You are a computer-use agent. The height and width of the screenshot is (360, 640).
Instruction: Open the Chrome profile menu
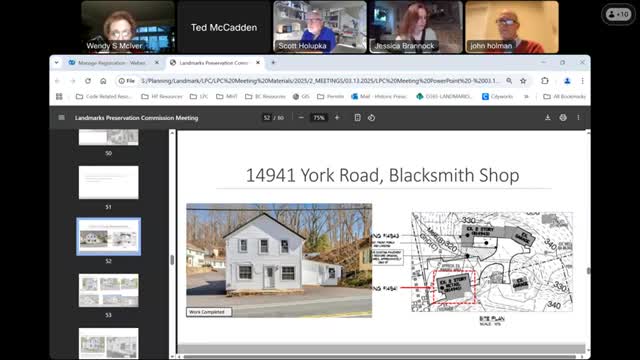[x=567, y=81]
